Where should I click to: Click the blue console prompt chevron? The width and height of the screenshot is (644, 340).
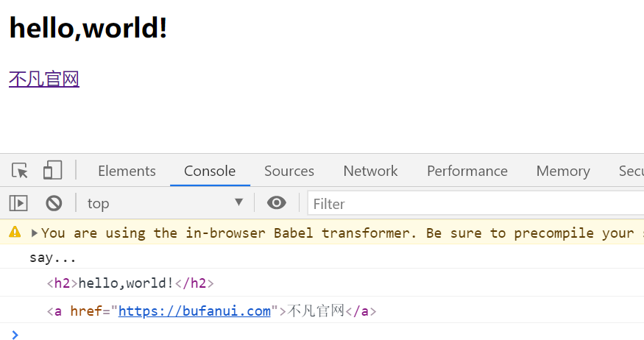click(x=15, y=335)
